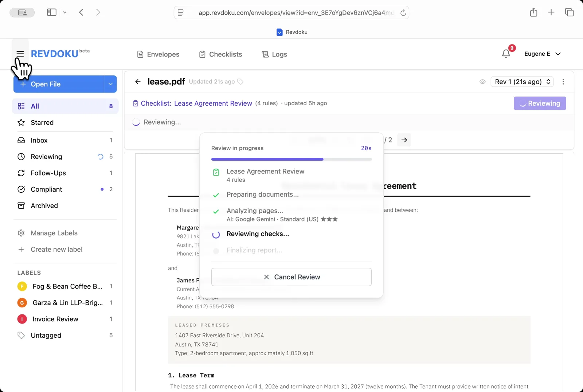The height and width of the screenshot is (392, 583).
Task: Toggle the eye visibility icon
Action: tap(482, 82)
